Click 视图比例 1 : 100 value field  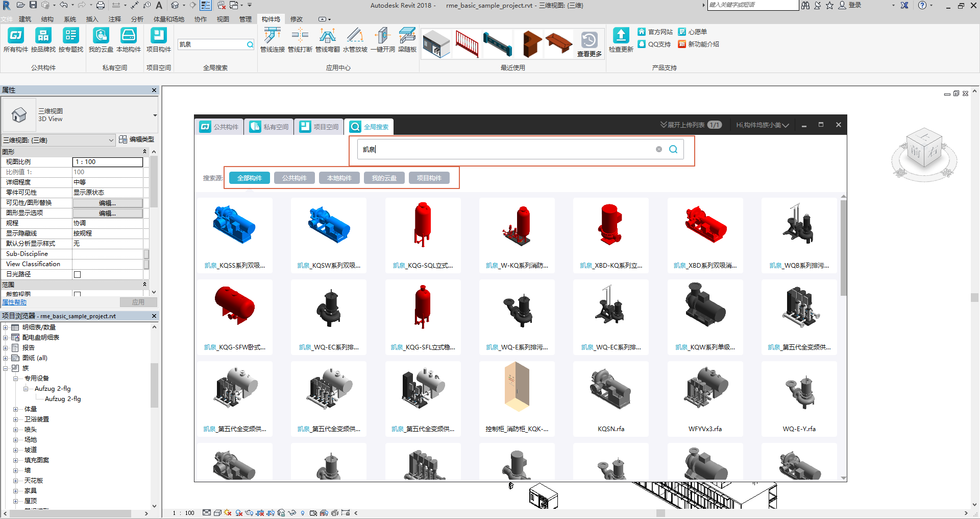coord(108,162)
